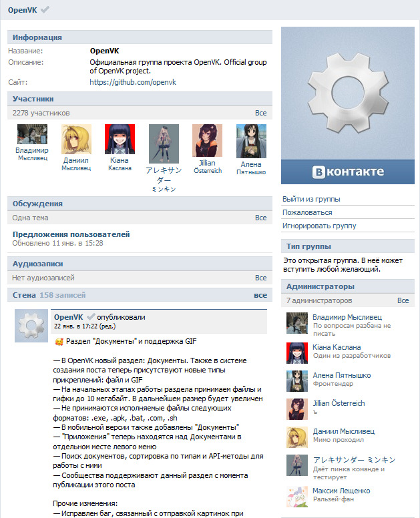Open the Администраторы section header
The image size is (420, 518).
(348, 286)
